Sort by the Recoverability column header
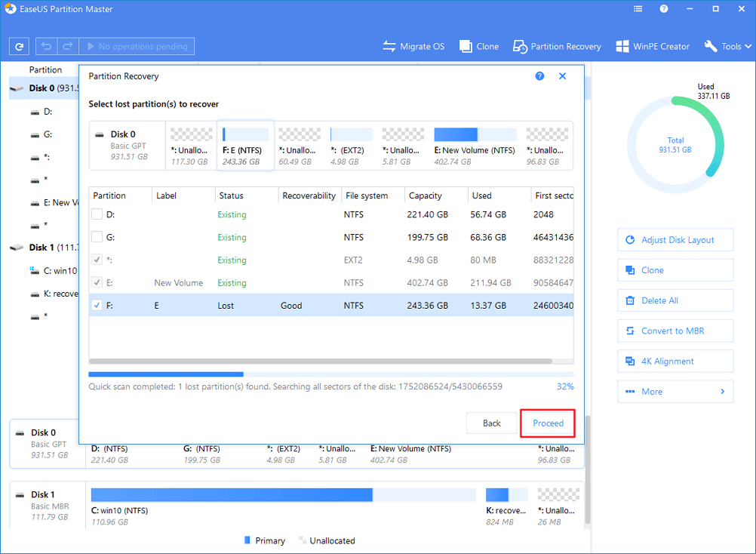Viewport: 756px width, 554px height. [x=309, y=195]
